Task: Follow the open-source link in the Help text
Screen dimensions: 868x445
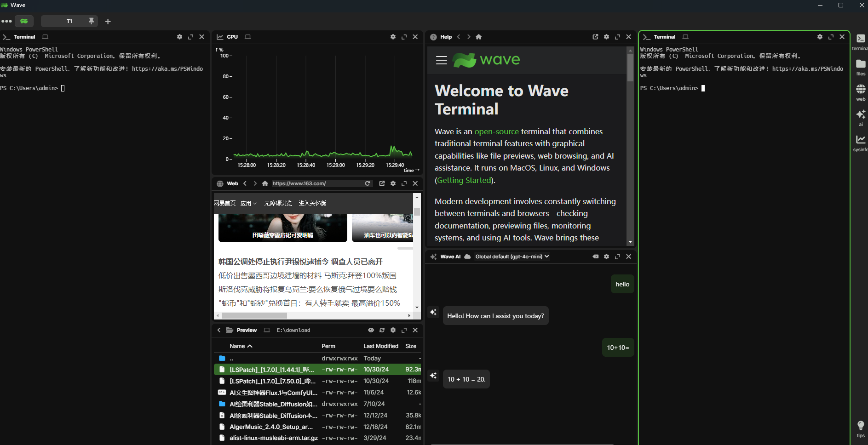Action: 497,131
